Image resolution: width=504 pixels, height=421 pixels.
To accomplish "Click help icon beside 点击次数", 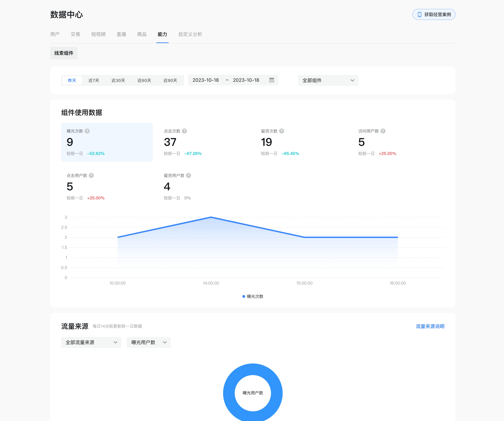I will point(184,131).
